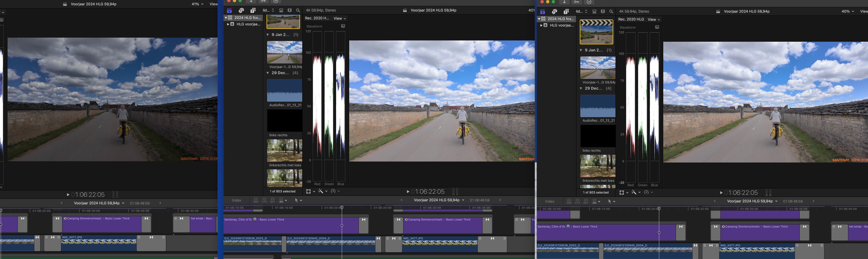Viewport: 868px width, 259px height.
Task: Click the search magnifier in middle window browser
Action: click(x=298, y=10)
